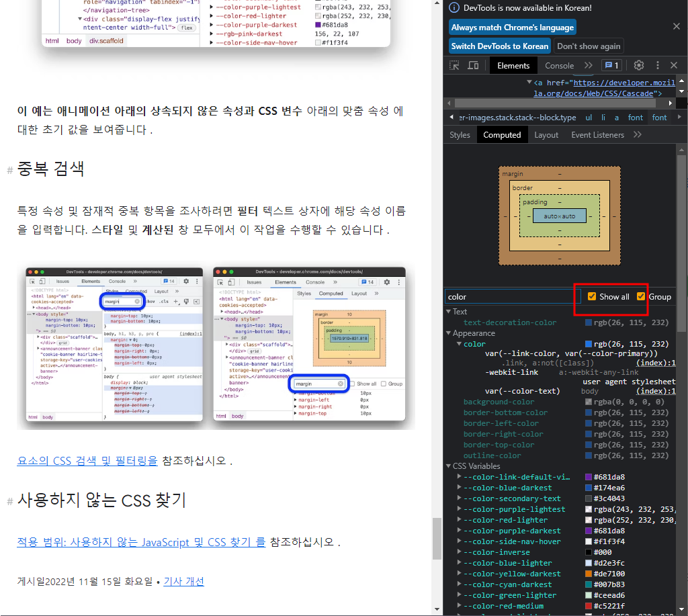Open the Event Listeners tab
The width and height of the screenshot is (688, 616).
(x=597, y=135)
